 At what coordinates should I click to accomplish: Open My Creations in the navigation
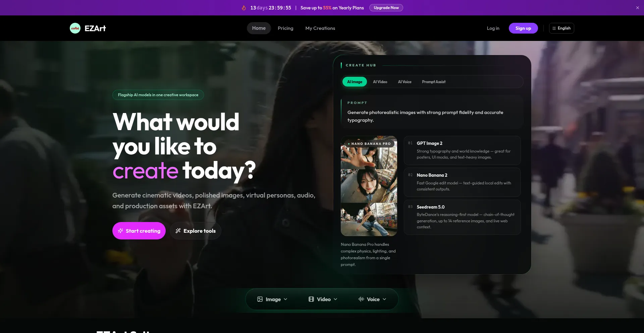click(x=320, y=28)
